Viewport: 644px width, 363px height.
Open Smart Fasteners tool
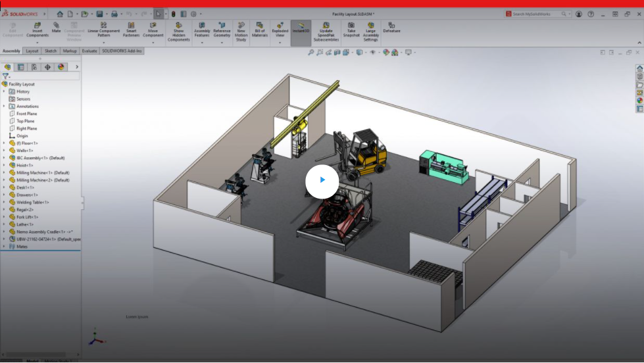coord(131,30)
